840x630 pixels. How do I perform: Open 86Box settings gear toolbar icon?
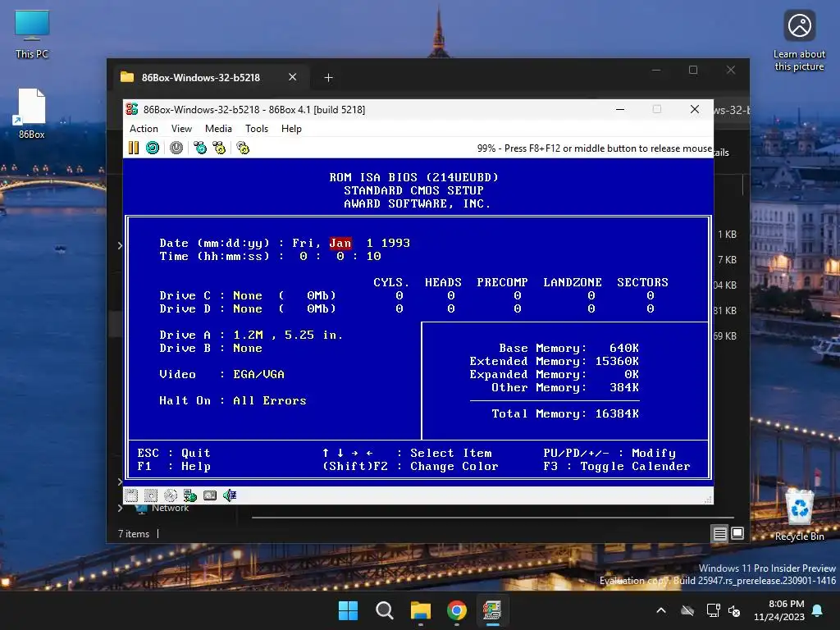(x=243, y=148)
